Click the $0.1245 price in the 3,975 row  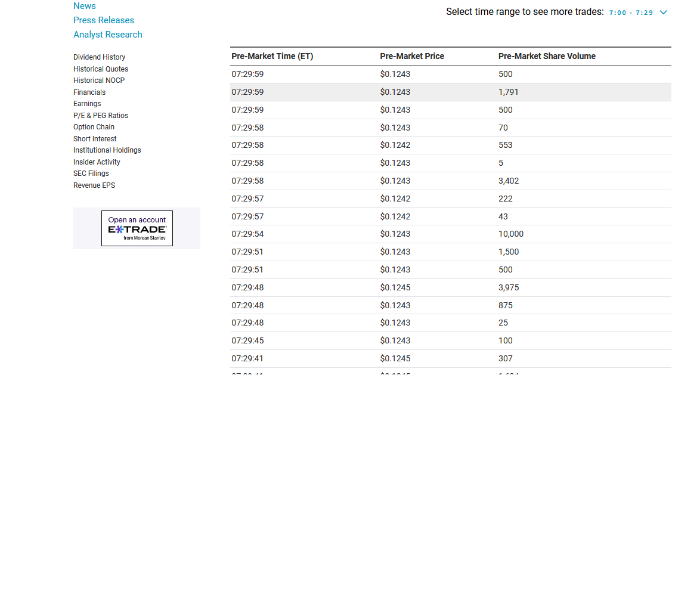pos(395,287)
